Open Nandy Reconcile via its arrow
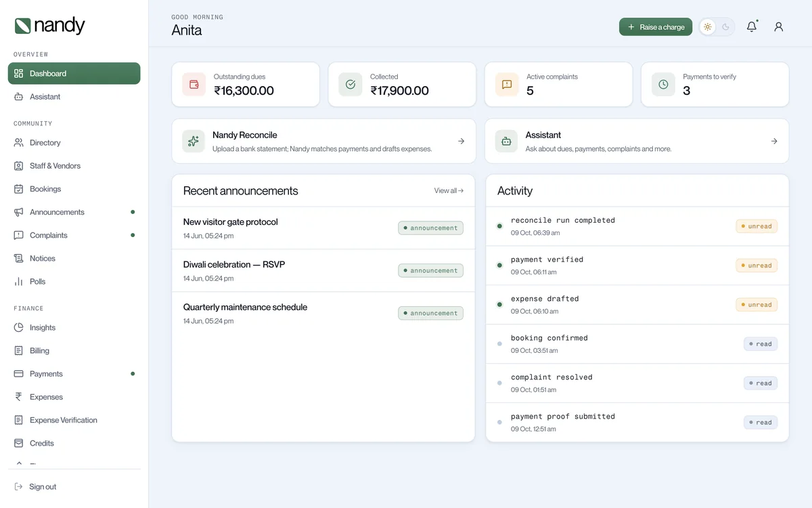Screen dimensions: 812x508 click(x=461, y=141)
